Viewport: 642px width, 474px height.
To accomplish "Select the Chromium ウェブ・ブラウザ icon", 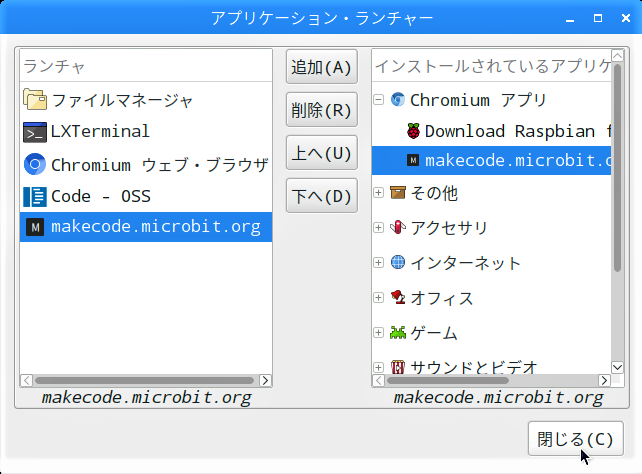I will click(35, 165).
